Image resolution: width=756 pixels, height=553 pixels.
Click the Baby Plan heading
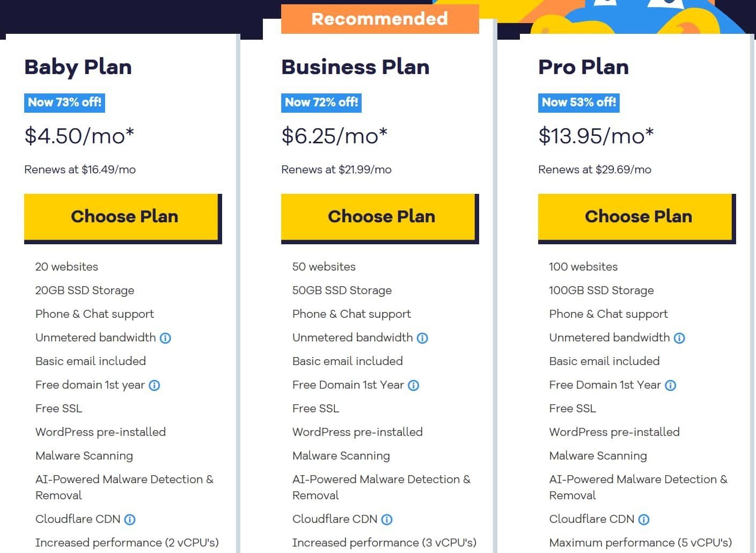(78, 67)
